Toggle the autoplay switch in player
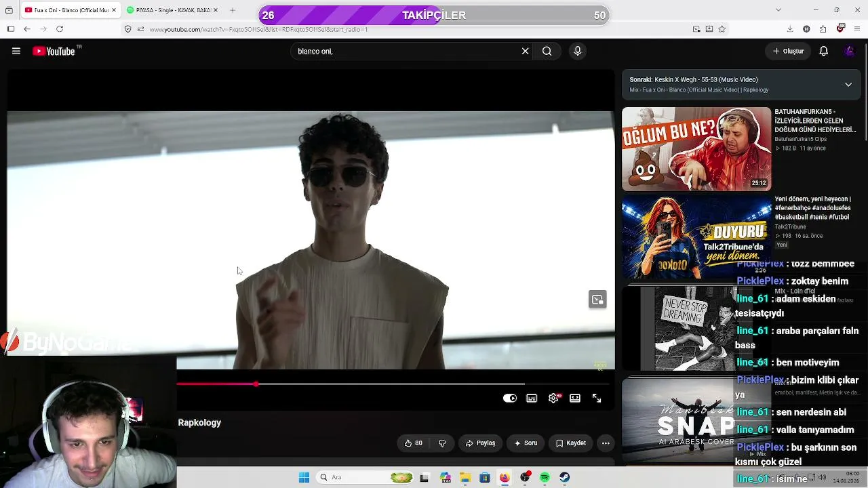The width and height of the screenshot is (868, 488). pos(510,399)
